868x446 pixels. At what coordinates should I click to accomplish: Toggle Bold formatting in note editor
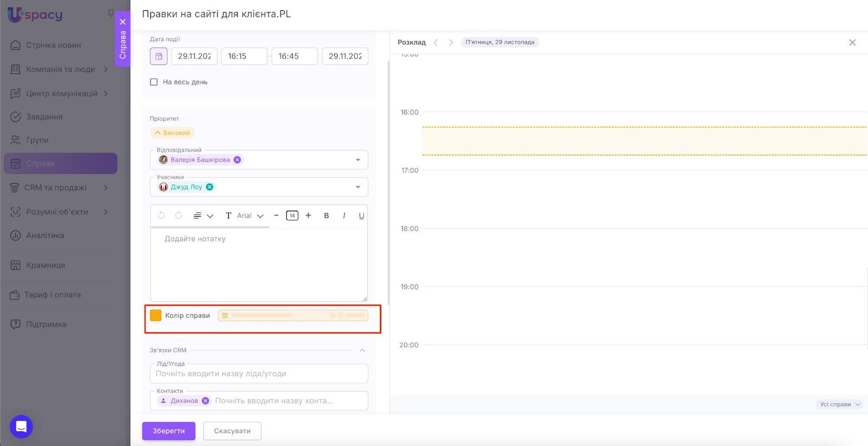[x=326, y=216]
